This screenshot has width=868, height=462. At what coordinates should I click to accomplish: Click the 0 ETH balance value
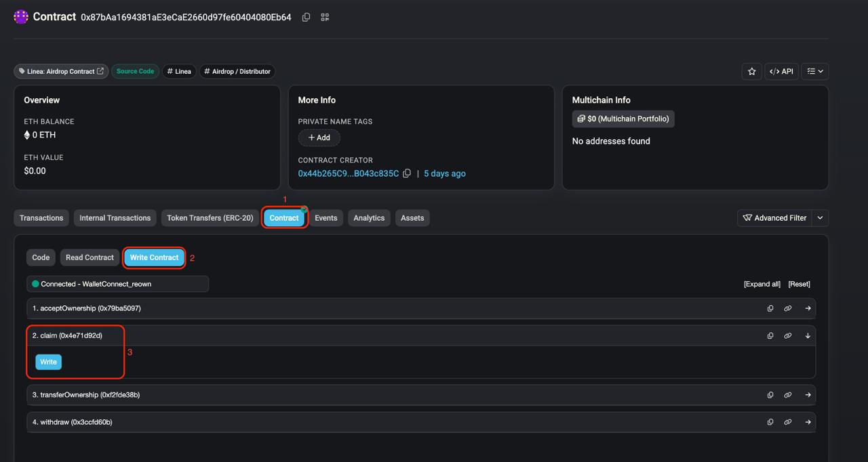(40, 135)
